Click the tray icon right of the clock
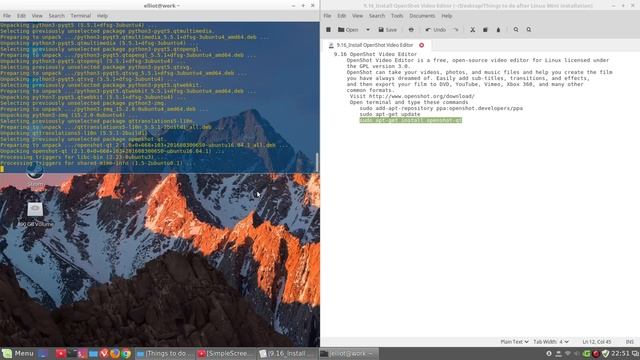 pyautogui.click(x=635, y=353)
